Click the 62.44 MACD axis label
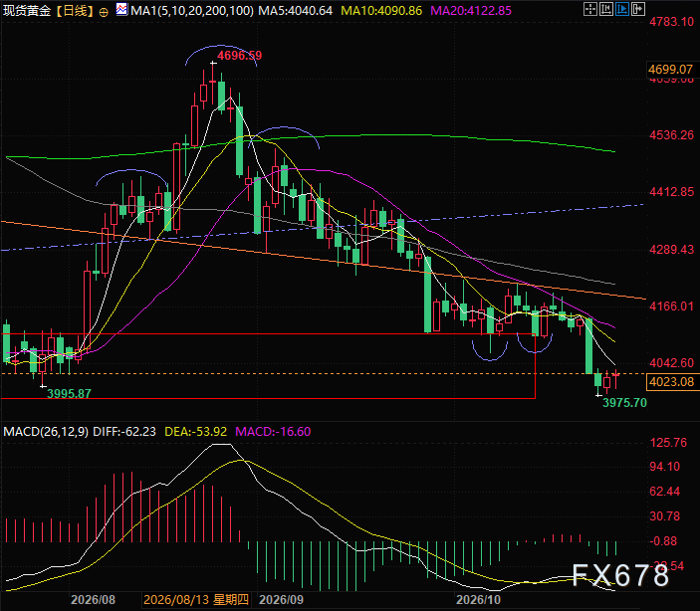The image size is (700, 611). (x=665, y=492)
